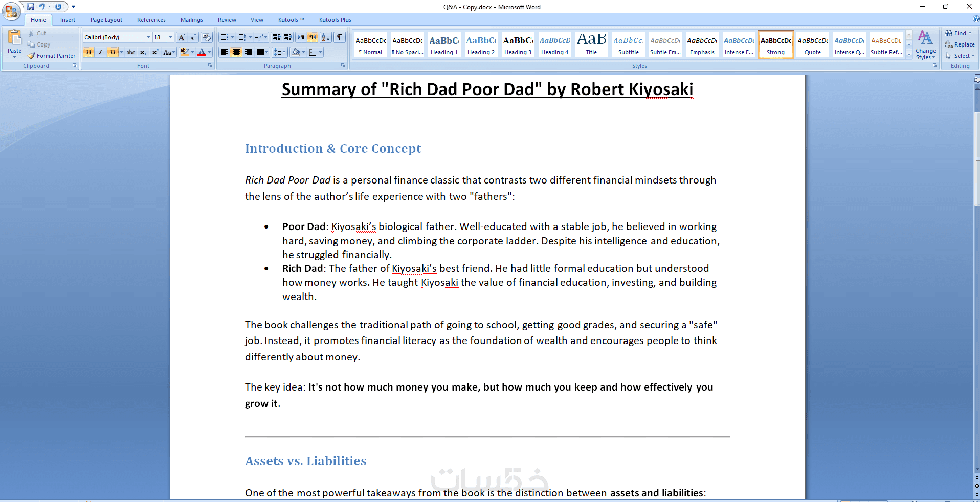The height and width of the screenshot is (502, 980).
Task: Open Word Help question mark
Action: point(976,19)
